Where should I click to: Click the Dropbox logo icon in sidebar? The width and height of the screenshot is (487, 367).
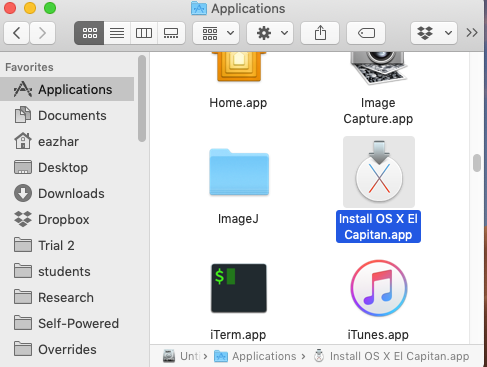pos(23,219)
